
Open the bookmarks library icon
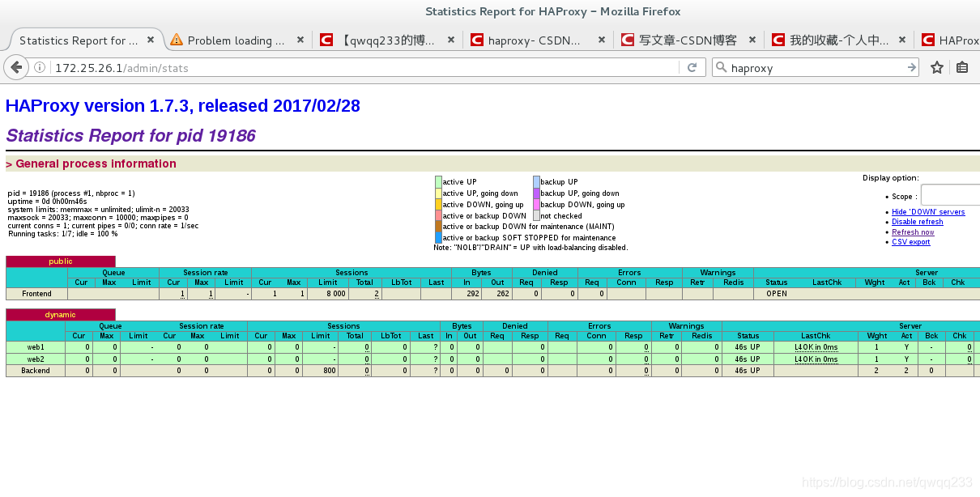pos(962,68)
